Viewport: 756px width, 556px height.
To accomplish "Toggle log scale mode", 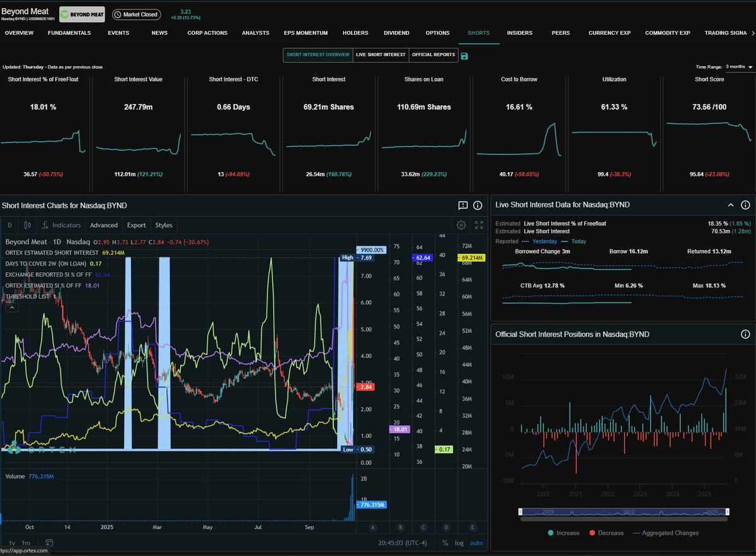I will [460, 542].
